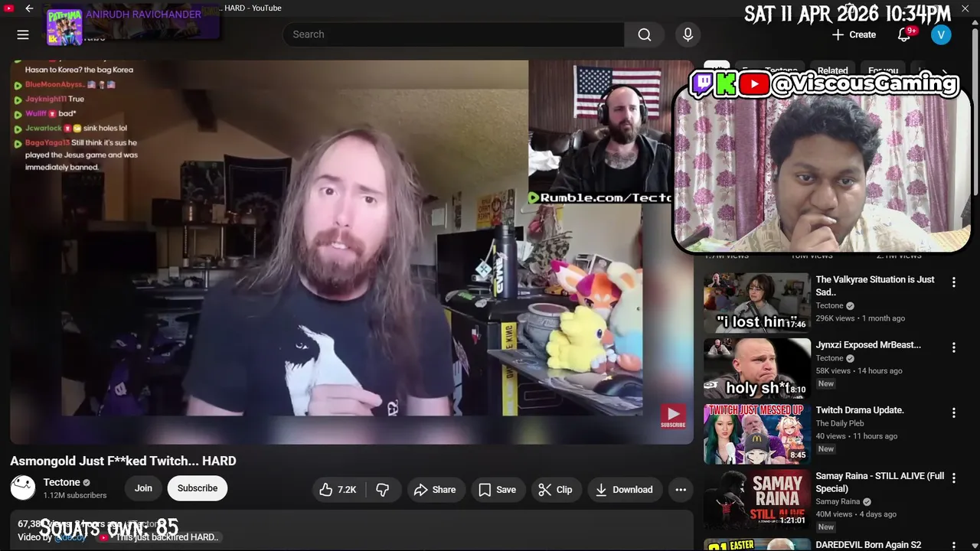Save the video to a playlist
The image size is (980, 551).
[498, 490]
